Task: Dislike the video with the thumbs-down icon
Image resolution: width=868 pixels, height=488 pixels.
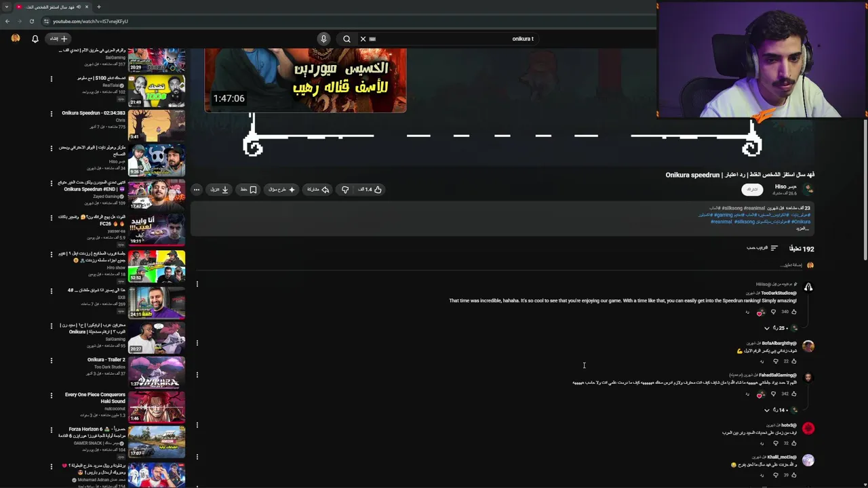Action: (x=345, y=190)
